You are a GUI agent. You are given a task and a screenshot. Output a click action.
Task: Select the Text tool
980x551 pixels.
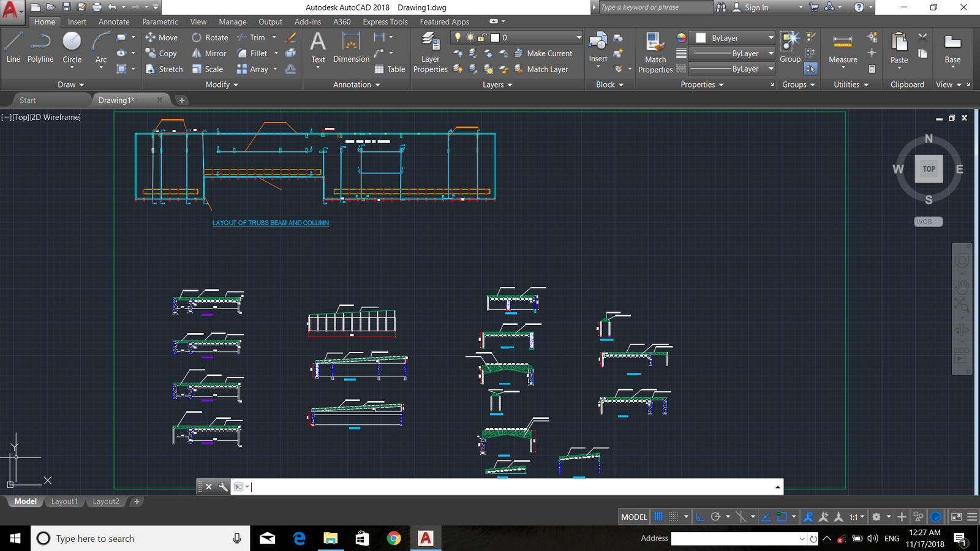(x=317, y=47)
